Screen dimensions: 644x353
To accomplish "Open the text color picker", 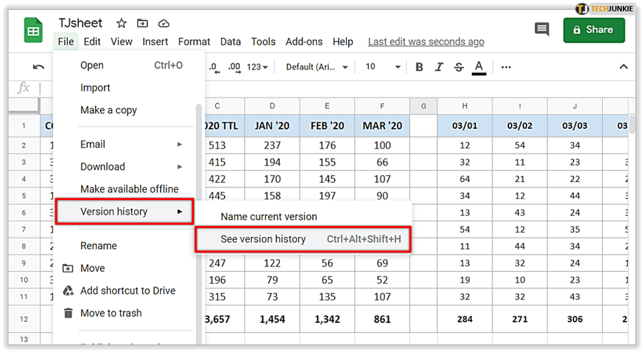I will click(479, 67).
